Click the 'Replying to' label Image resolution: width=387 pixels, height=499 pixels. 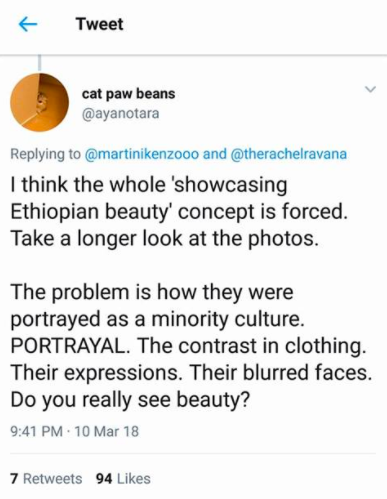46,154
